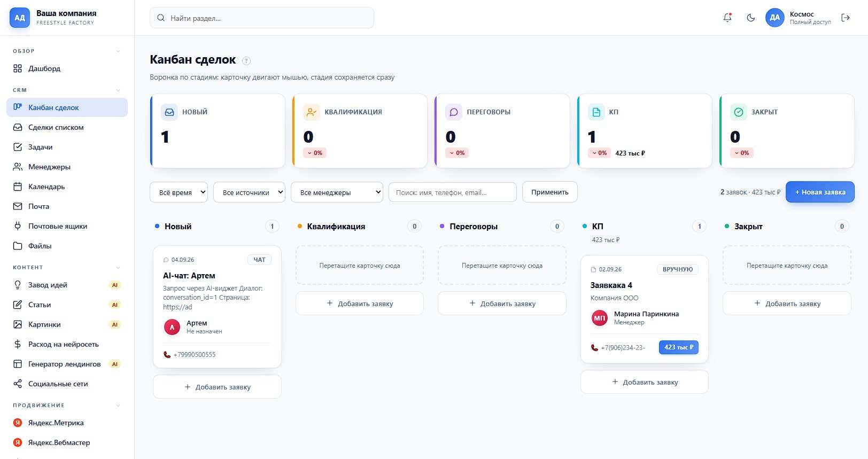Click the phone icon on Заявкака 4 card

[594, 348]
